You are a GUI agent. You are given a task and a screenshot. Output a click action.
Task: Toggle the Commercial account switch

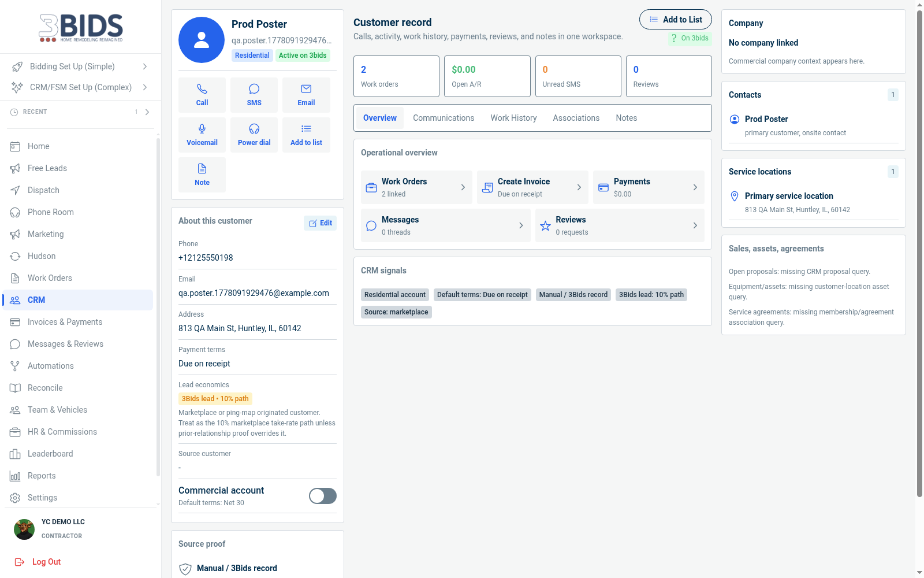point(323,496)
